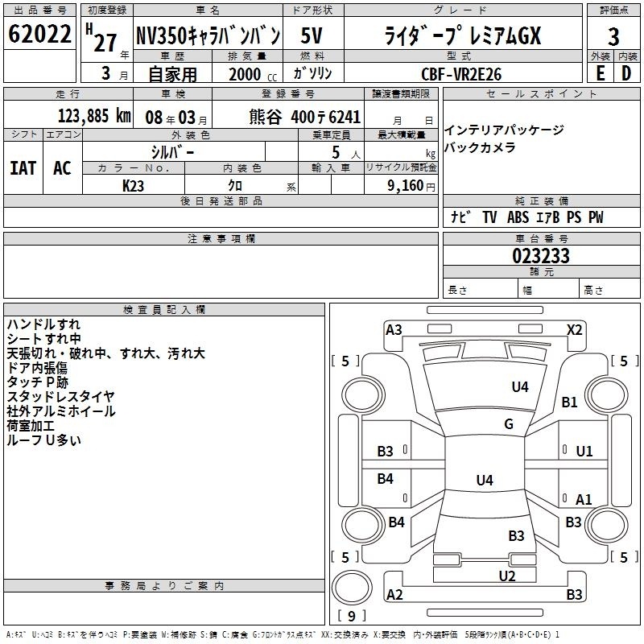Click the mileage value 123,885 km

94,116
